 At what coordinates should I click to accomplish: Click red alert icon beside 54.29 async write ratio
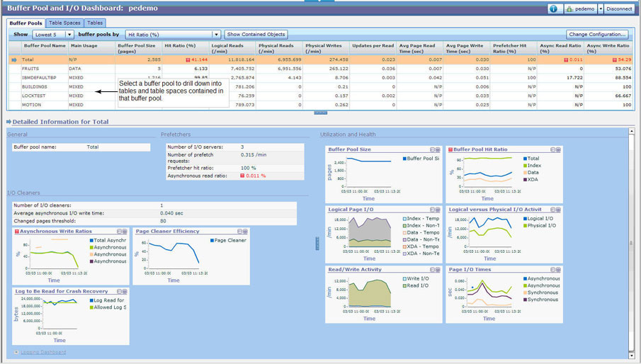point(614,60)
